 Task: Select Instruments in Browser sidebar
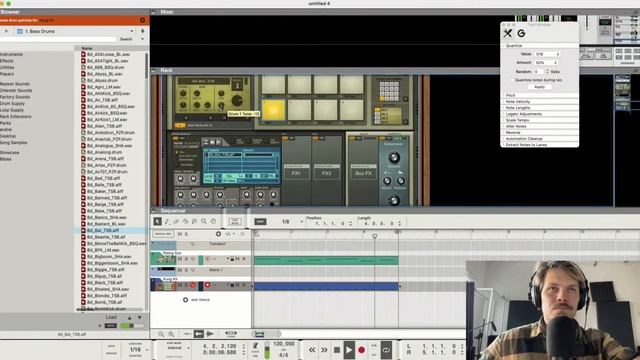point(11,54)
